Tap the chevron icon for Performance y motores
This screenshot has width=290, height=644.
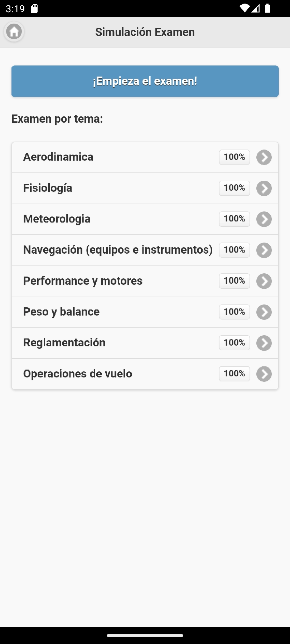tap(264, 281)
